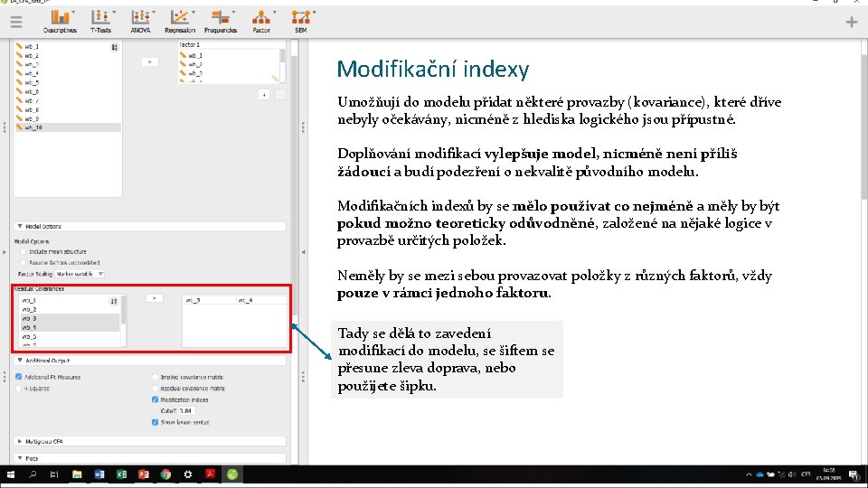The height and width of the screenshot is (488, 868).
Task: Open File Explorer from the taskbar
Action: click(x=77, y=474)
